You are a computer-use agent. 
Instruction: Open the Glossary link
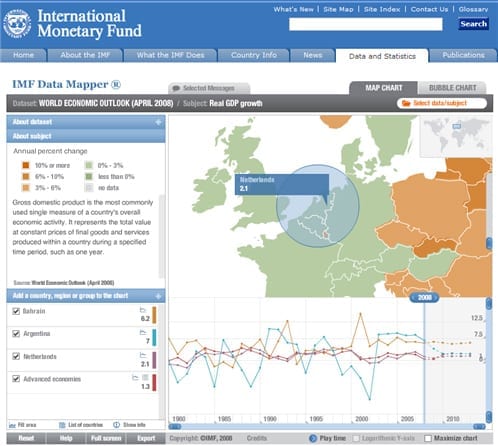(473, 9)
